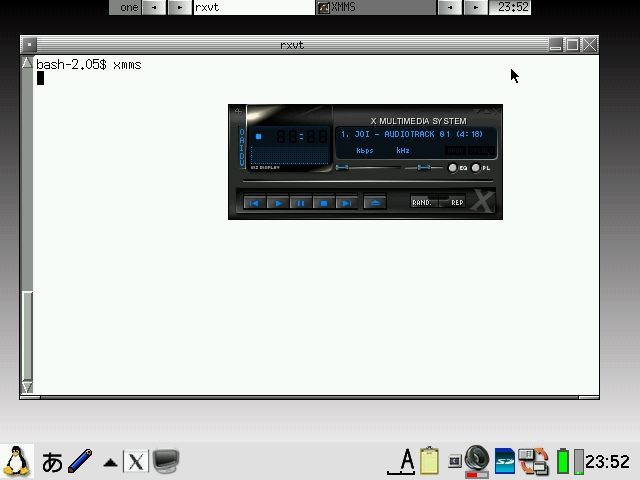Enable REP repeat mode

pyautogui.click(x=456, y=203)
